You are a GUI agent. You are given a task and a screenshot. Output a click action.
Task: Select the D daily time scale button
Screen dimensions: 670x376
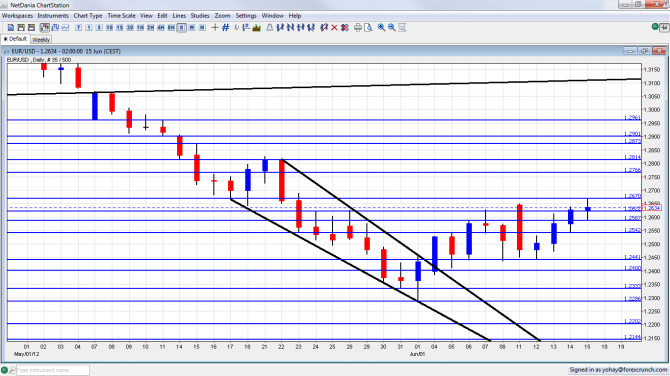[182, 27]
